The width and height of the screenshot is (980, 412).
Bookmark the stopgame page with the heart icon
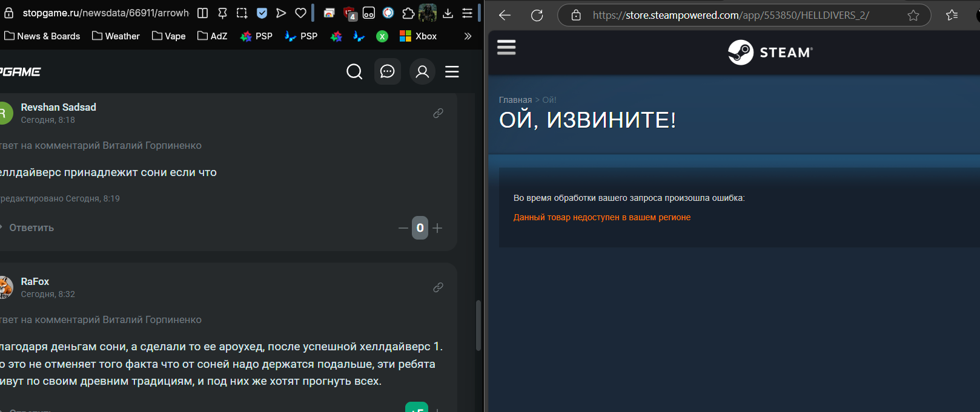[300, 13]
